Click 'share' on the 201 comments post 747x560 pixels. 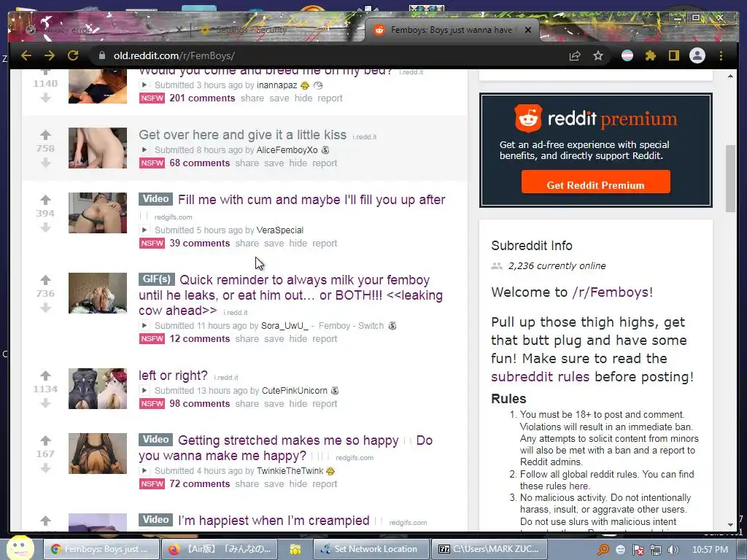click(x=252, y=98)
